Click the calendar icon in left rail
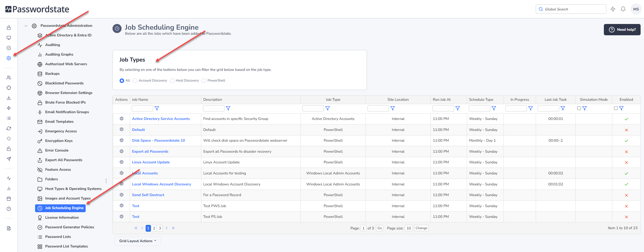644x252 pixels. point(9,199)
